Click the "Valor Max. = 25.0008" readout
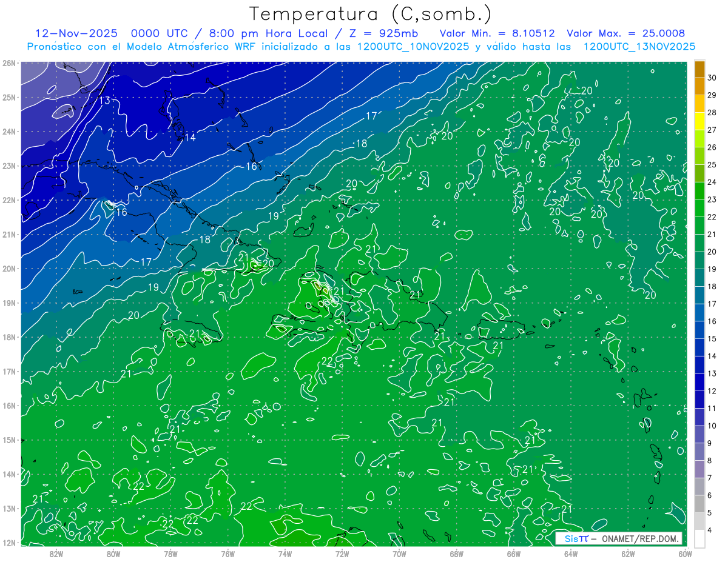Viewport: 728px width, 562px height. point(626,33)
